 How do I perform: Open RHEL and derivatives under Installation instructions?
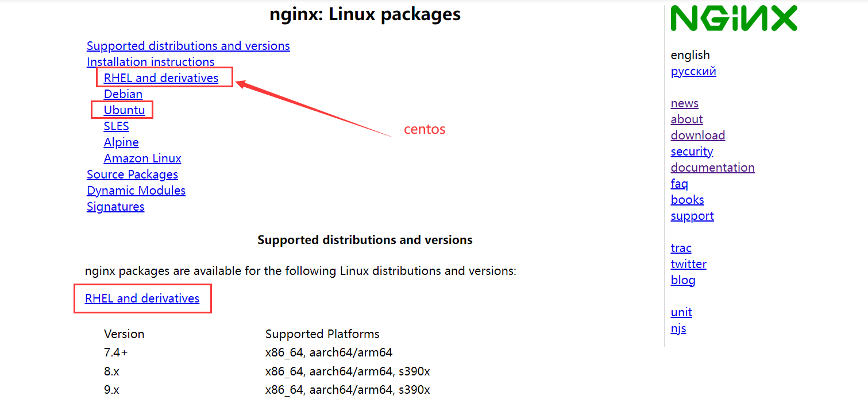point(161,78)
